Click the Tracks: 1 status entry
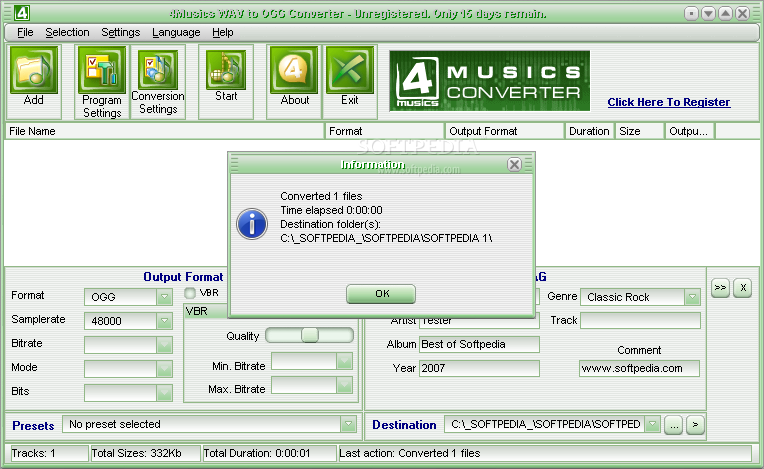The image size is (764, 469). [48, 453]
